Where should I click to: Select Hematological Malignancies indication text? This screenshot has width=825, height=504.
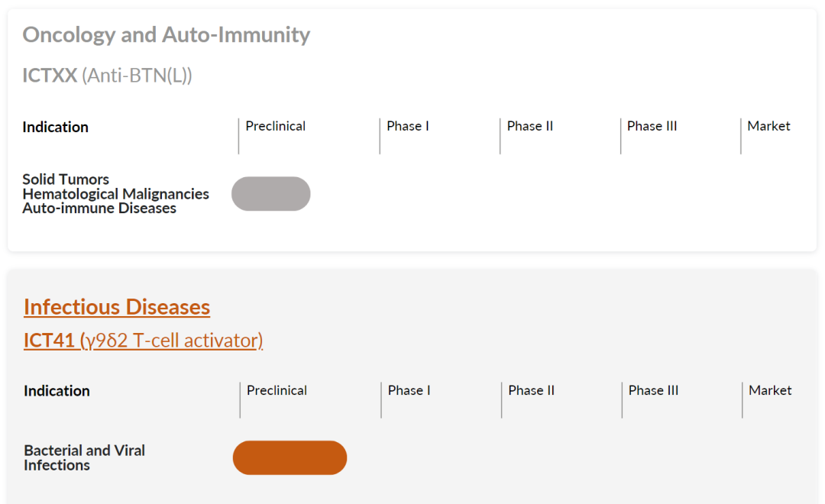[116, 194]
